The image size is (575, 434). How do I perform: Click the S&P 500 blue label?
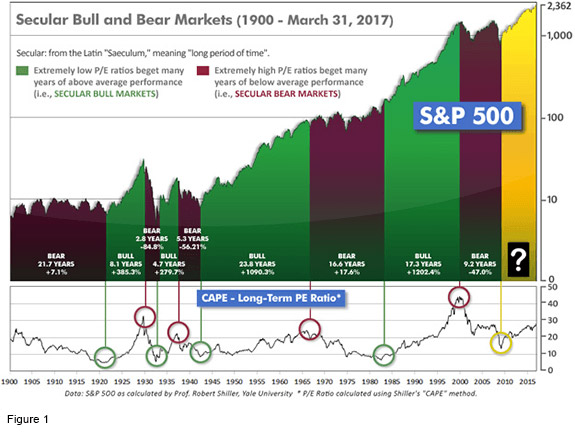pos(467,116)
